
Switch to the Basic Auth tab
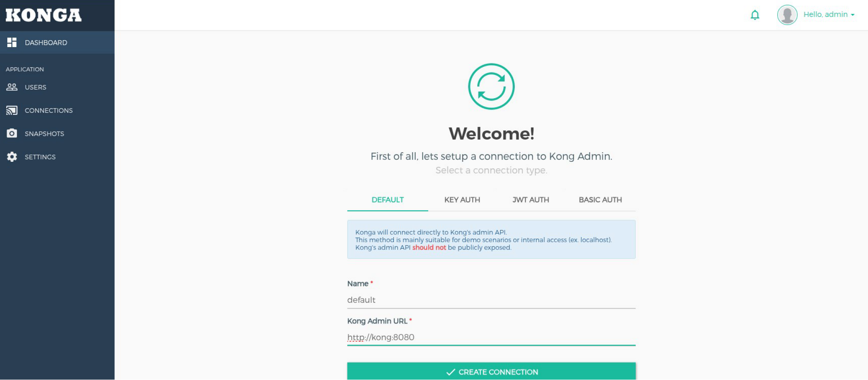click(x=600, y=200)
